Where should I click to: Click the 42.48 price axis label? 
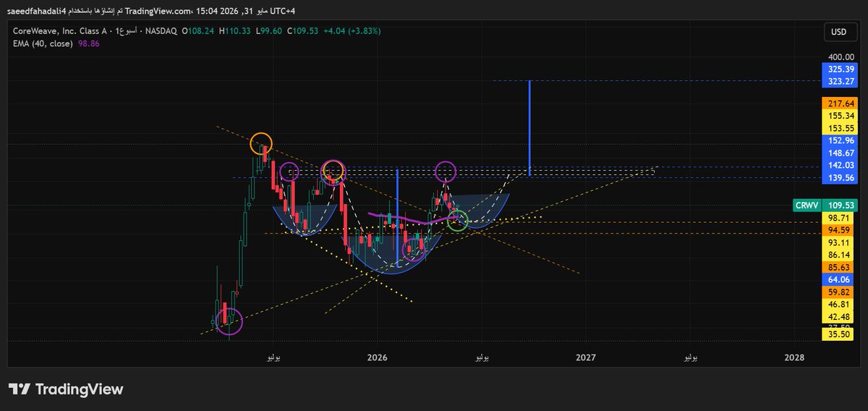[838, 317]
